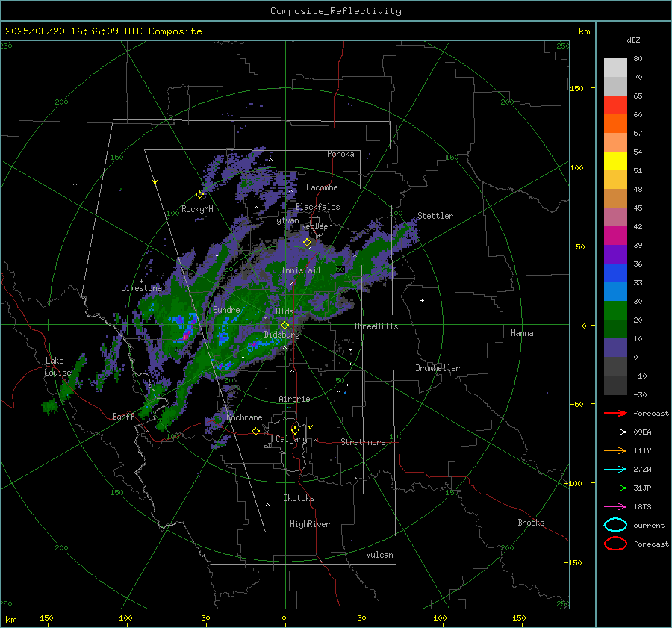
Task: Click the green 31JP arrow in legend
Action: tap(615, 488)
